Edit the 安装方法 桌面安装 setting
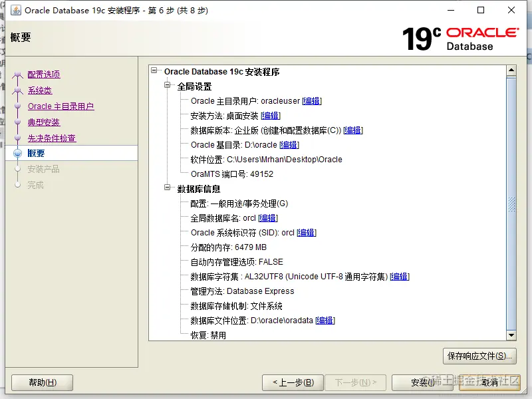The image size is (532, 399). point(271,116)
